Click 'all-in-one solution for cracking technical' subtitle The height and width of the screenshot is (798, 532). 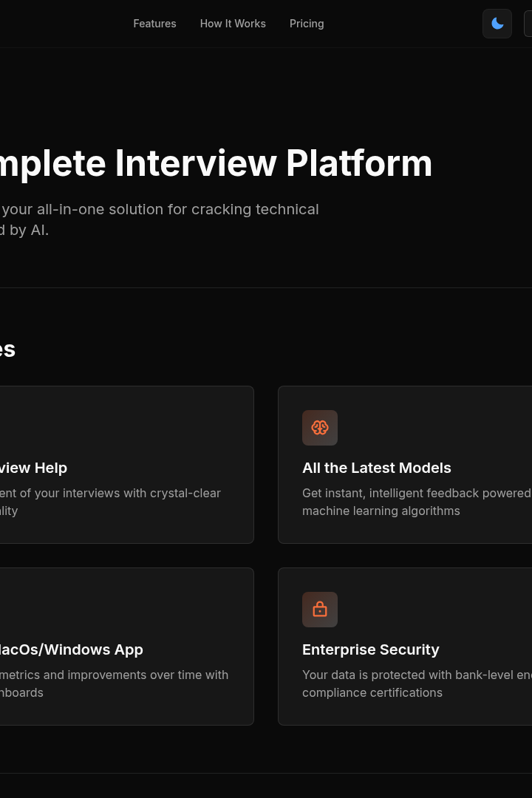click(177, 209)
